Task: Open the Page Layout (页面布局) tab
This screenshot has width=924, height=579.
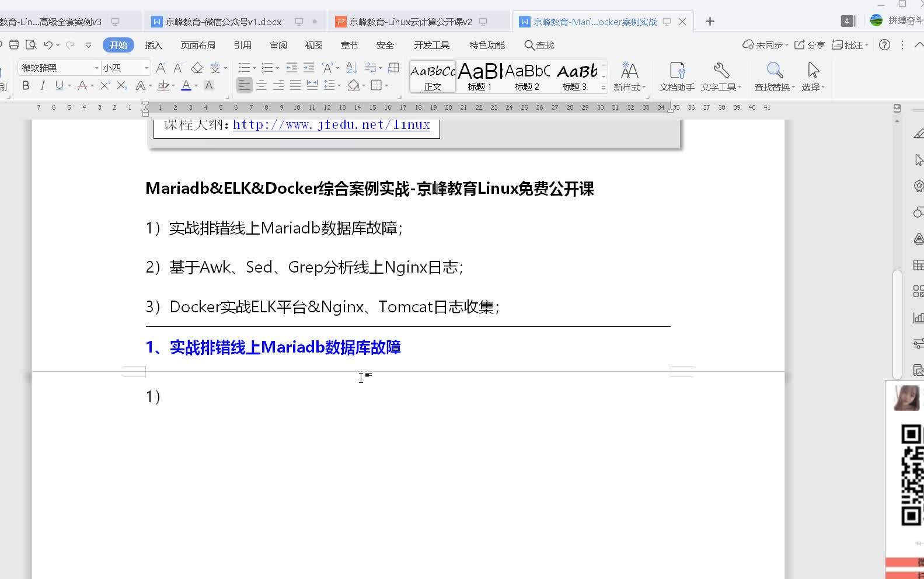Action: tap(198, 45)
